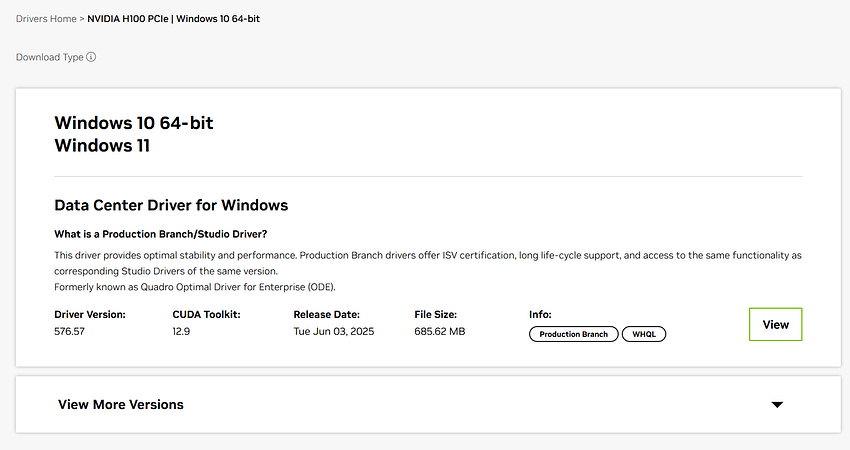This screenshot has height=450, width=850.
Task: Select the WHQL info tag
Action: [644, 334]
